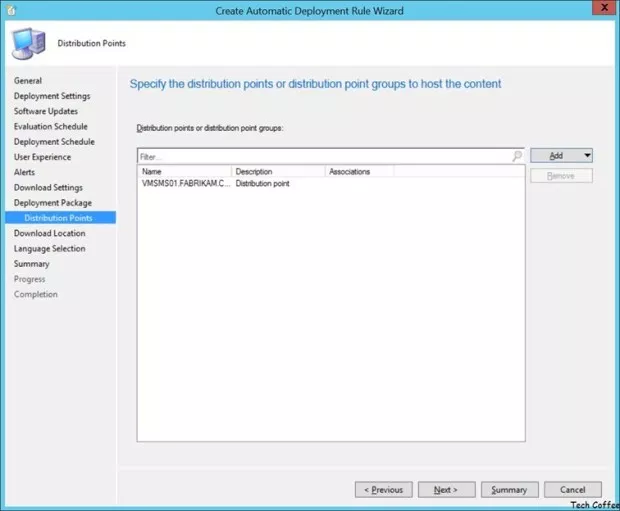Viewport: 620px width, 511px height.
Task: Open Deployment Settings step
Action: coord(52,96)
